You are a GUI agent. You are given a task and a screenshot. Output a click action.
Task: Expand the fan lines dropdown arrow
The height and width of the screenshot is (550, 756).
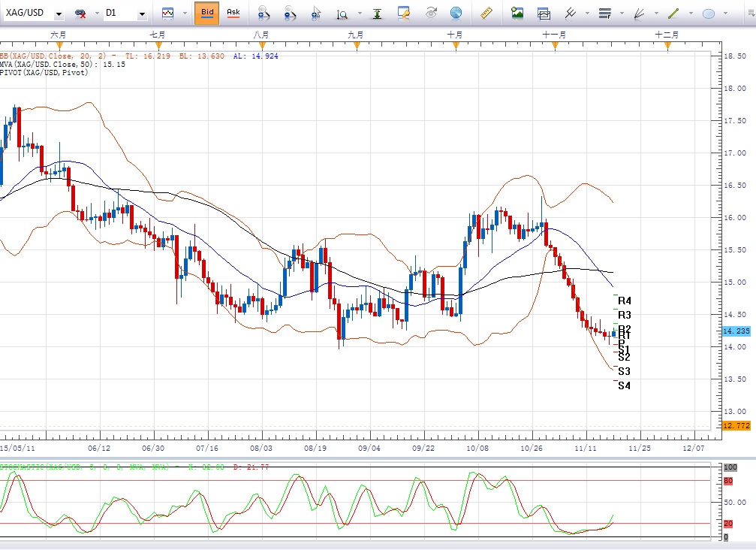coord(656,14)
